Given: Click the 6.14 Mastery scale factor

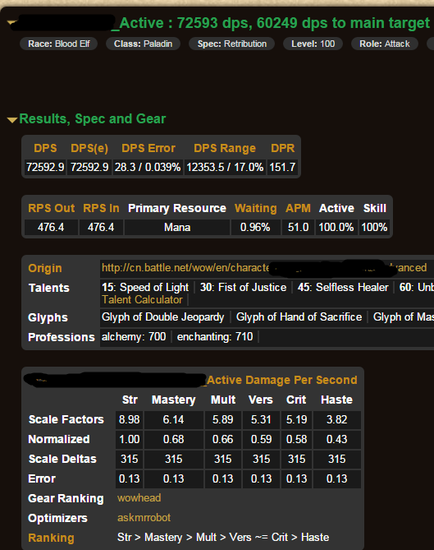Looking at the screenshot, I should tap(173, 420).
